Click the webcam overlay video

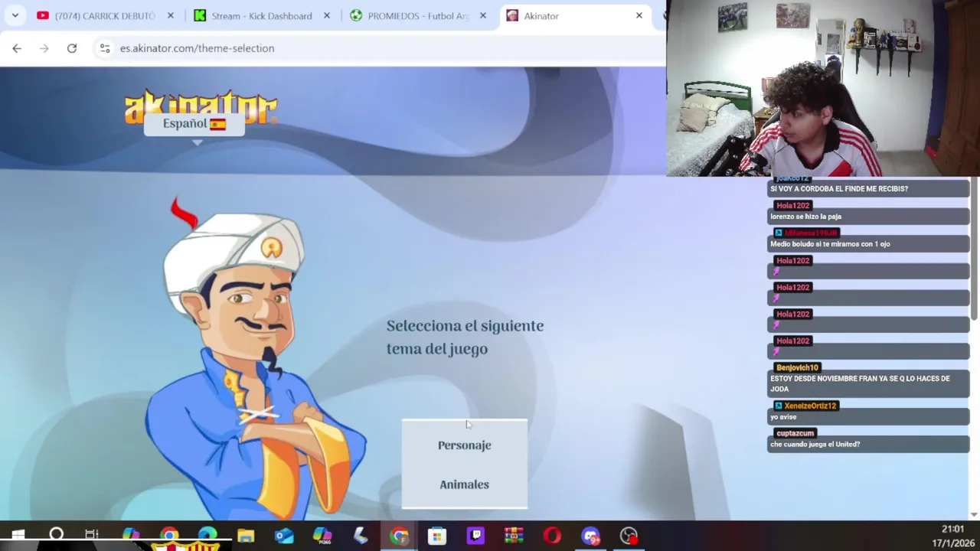tap(823, 88)
